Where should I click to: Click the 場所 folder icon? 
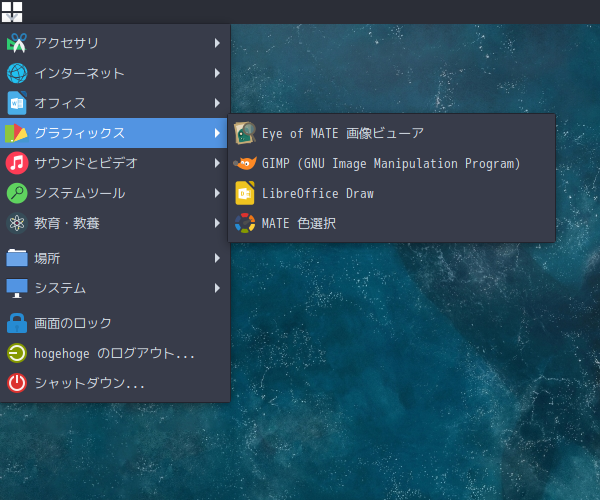[x=17, y=258]
